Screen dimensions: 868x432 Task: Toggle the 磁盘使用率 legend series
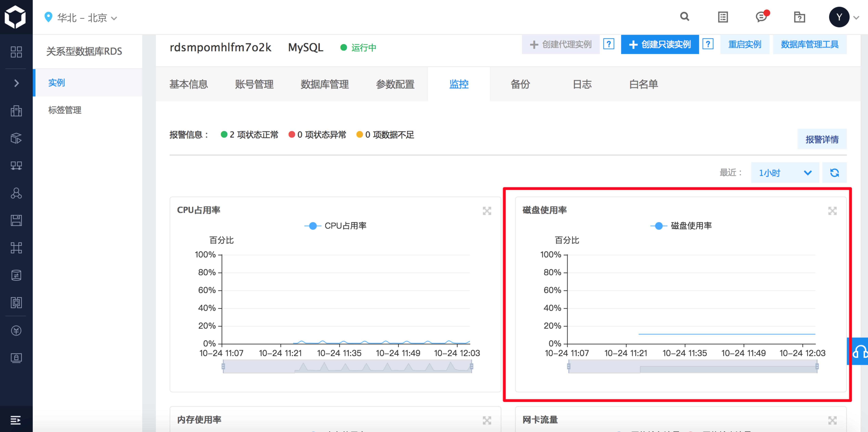pyautogui.click(x=681, y=226)
